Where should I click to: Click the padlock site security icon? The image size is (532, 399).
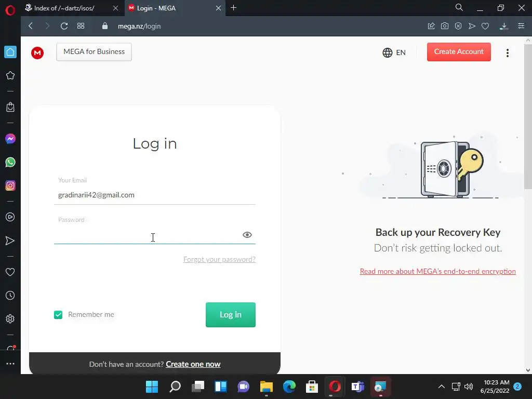coord(105,26)
